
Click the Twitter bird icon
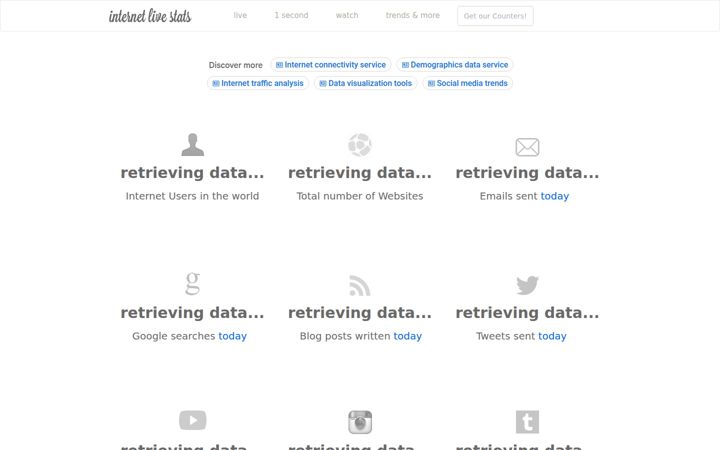click(x=527, y=285)
